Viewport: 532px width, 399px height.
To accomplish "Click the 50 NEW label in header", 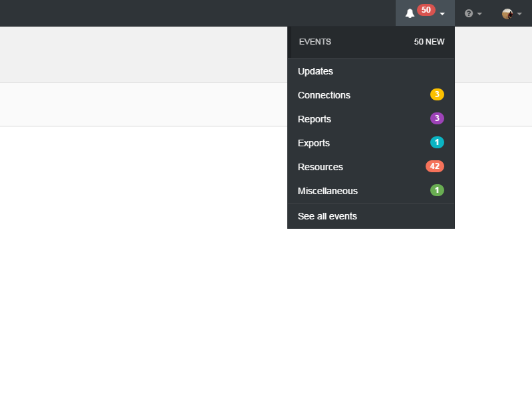I will click(429, 42).
